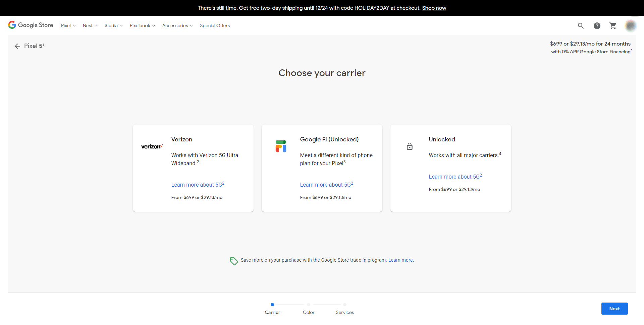Click 'Works with all major carriers' text
The width and height of the screenshot is (644, 325).
465,155
